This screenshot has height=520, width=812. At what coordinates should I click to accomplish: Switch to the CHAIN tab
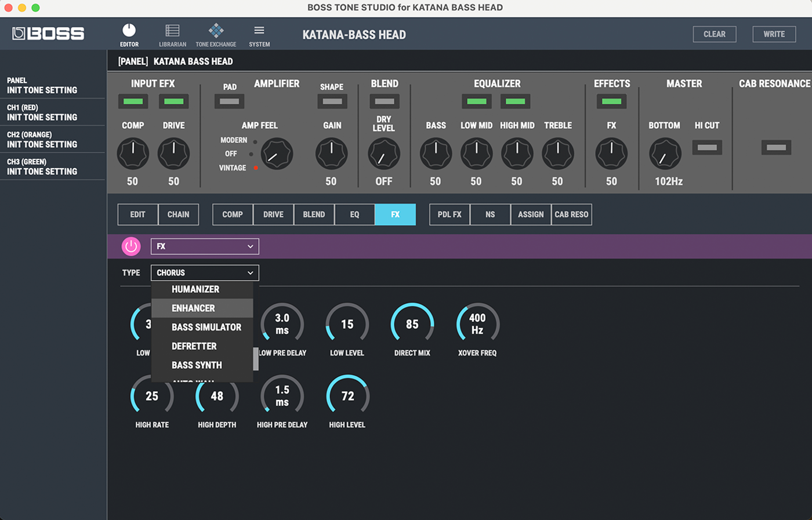178,214
